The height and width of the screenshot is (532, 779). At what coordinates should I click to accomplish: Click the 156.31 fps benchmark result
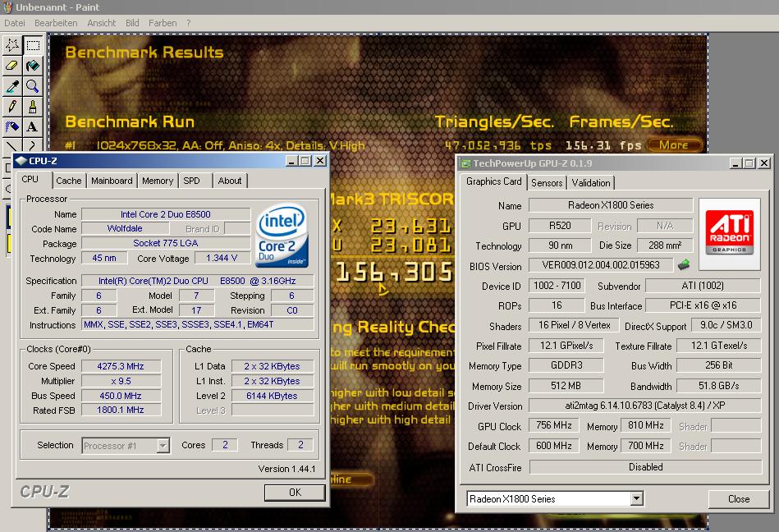603,145
